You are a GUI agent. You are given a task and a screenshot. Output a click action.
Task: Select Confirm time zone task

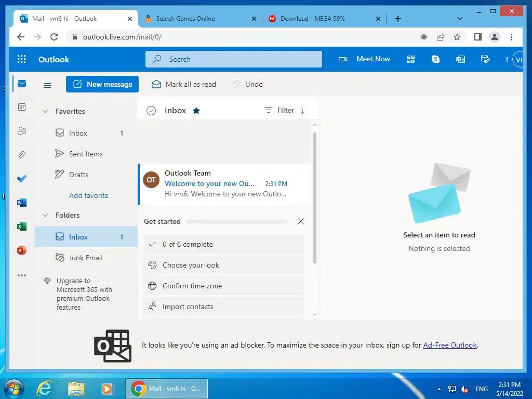coord(223,286)
